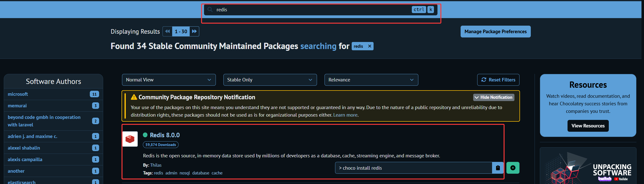
Task: Filter by alexis campailla author
Action: [25, 160]
